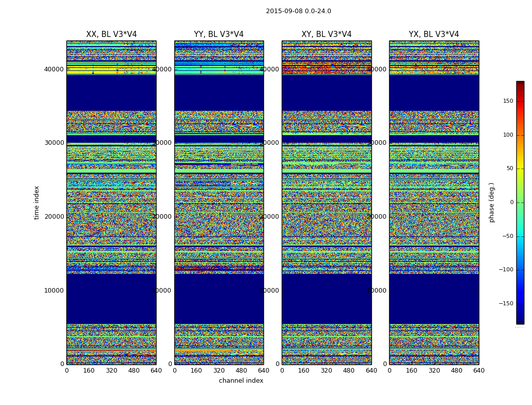Click the colorbar tick label "100"

[x=508, y=135]
